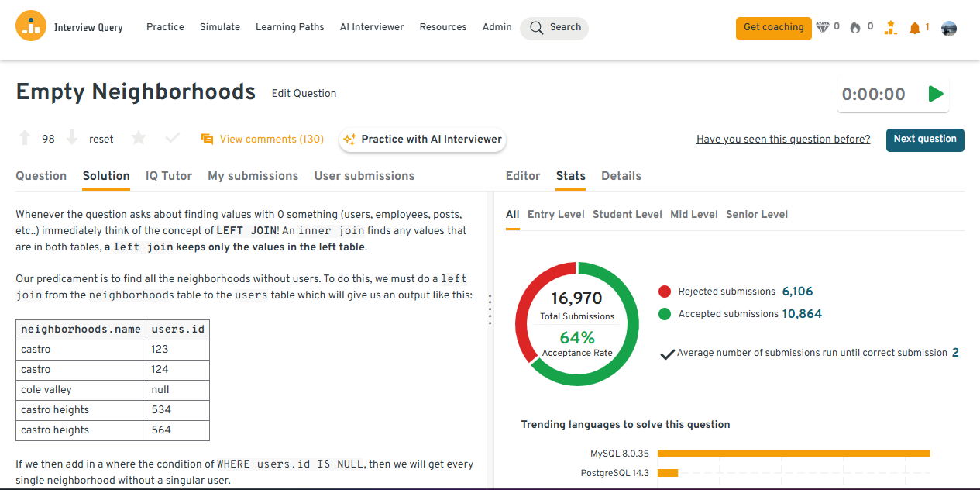
Task: Bookmark question with the star icon
Action: (x=139, y=139)
